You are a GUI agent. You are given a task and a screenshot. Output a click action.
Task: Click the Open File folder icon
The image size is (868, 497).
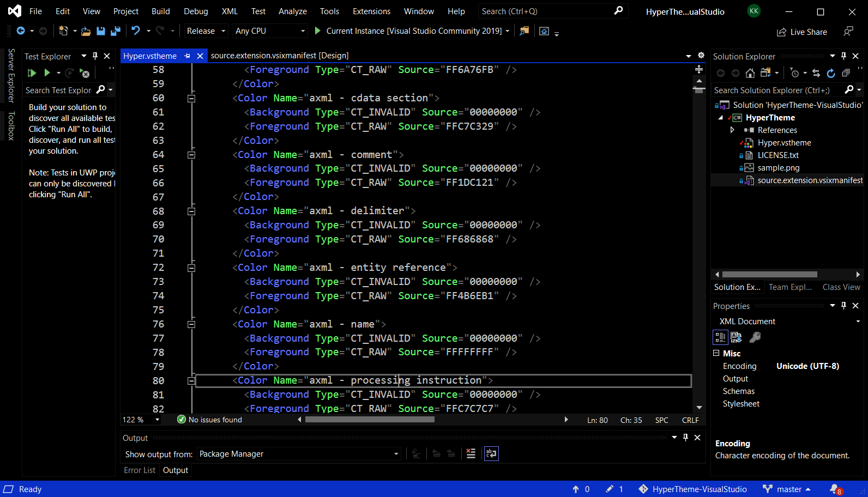tap(86, 31)
